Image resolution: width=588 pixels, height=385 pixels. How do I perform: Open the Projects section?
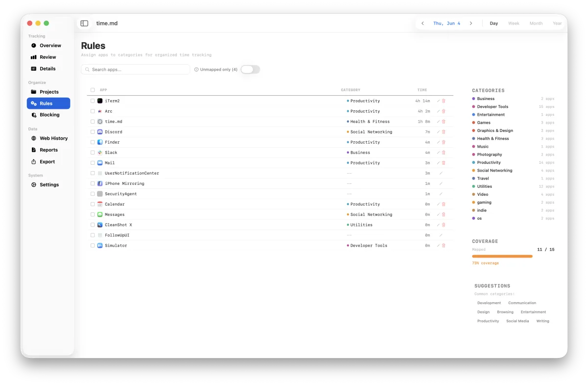pyautogui.click(x=49, y=92)
